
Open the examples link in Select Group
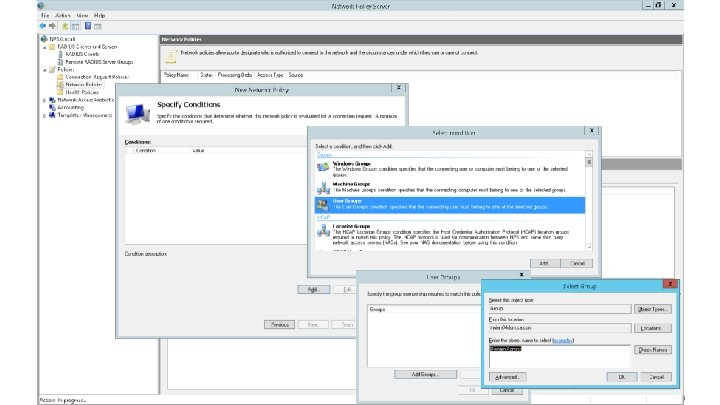click(x=563, y=341)
